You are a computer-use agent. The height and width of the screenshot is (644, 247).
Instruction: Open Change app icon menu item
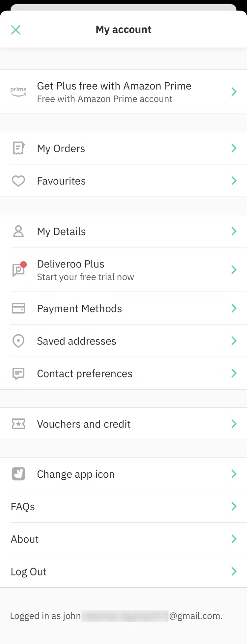coord(76,474)
